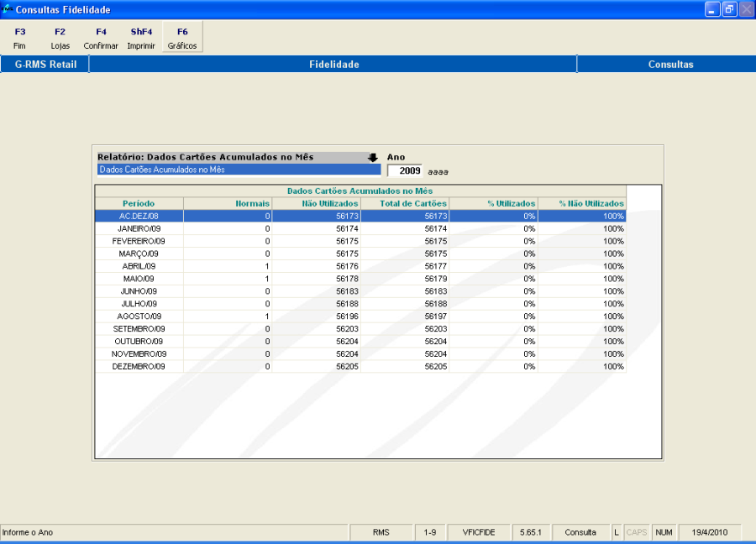Open Lojas with the F2 button
Screen dimensions: 756x544
[60, 38]
